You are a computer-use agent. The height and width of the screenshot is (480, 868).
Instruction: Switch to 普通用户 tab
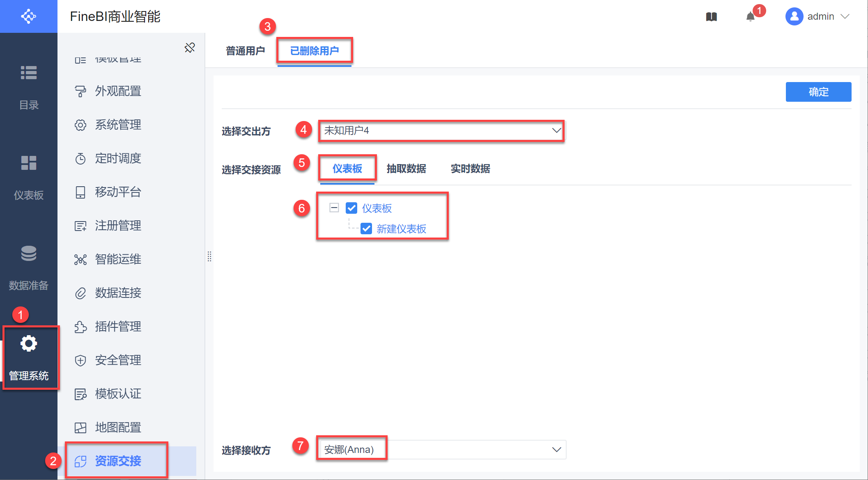tap(246, 51)
